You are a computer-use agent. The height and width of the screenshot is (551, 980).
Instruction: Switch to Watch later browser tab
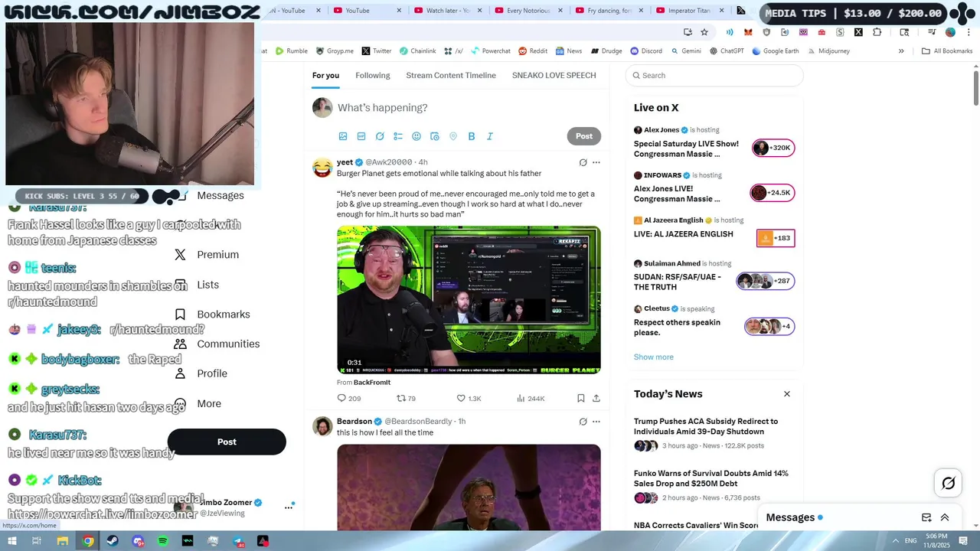[448, 11]
